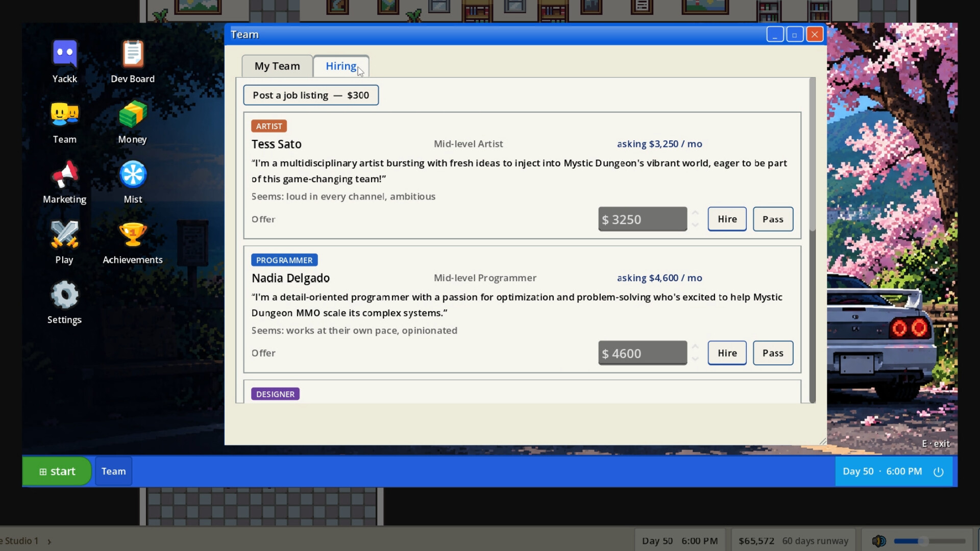This screenshot has width=980, height=551.
Task: Minimize the Team window
Action: tap(775, 35)
